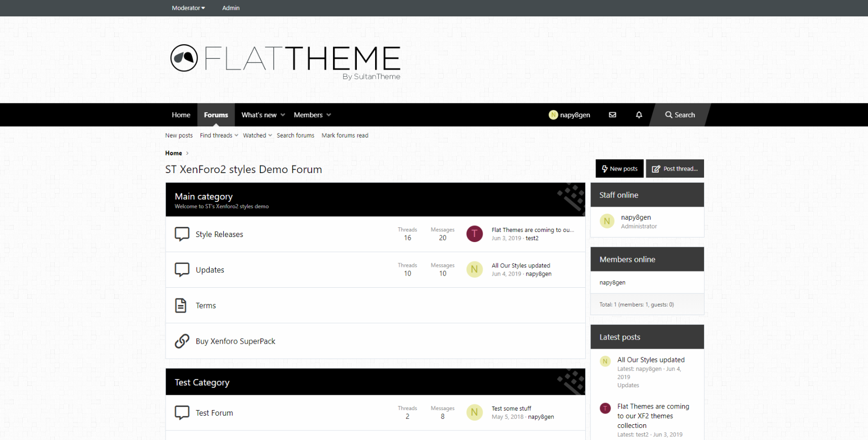Click New posts sub-navigation link

[179, 136]
